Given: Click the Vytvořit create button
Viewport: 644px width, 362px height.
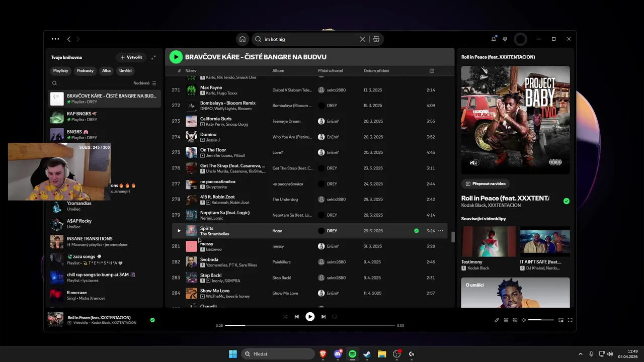Looking at the screenshot, I should 131,57.
